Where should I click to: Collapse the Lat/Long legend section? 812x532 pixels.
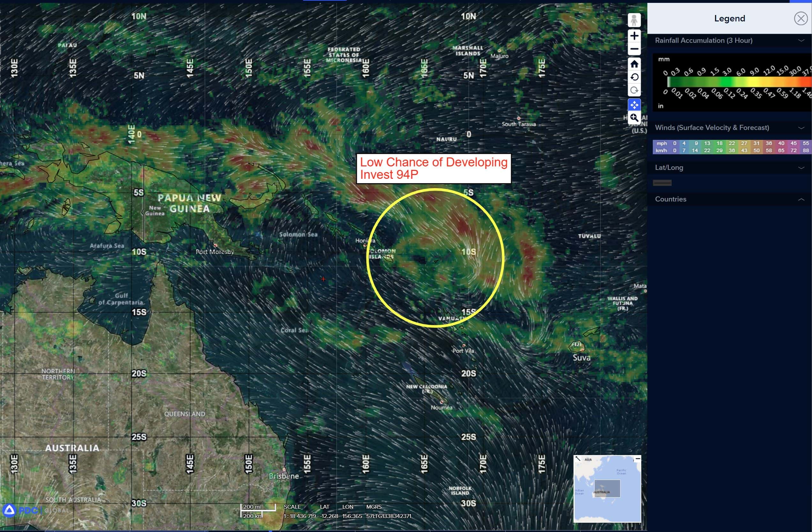click(801, 168)
